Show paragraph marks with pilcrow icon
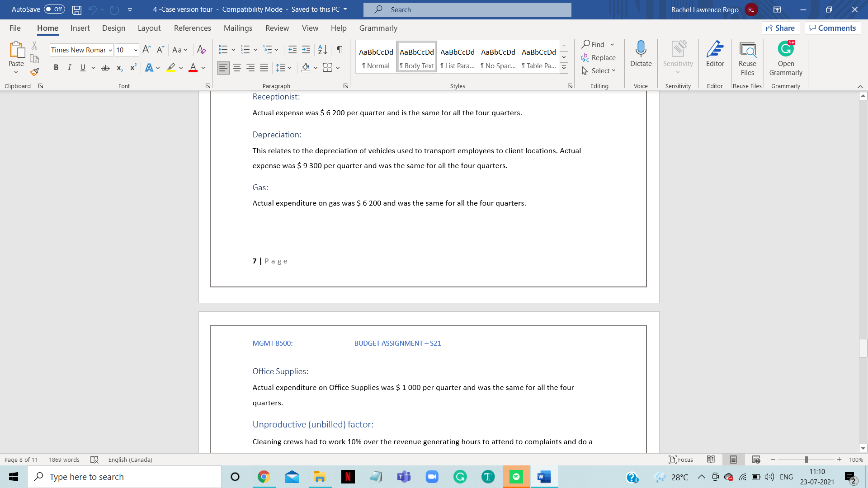Viewport: 868px width, 488px height. click(x=339, y=50)
